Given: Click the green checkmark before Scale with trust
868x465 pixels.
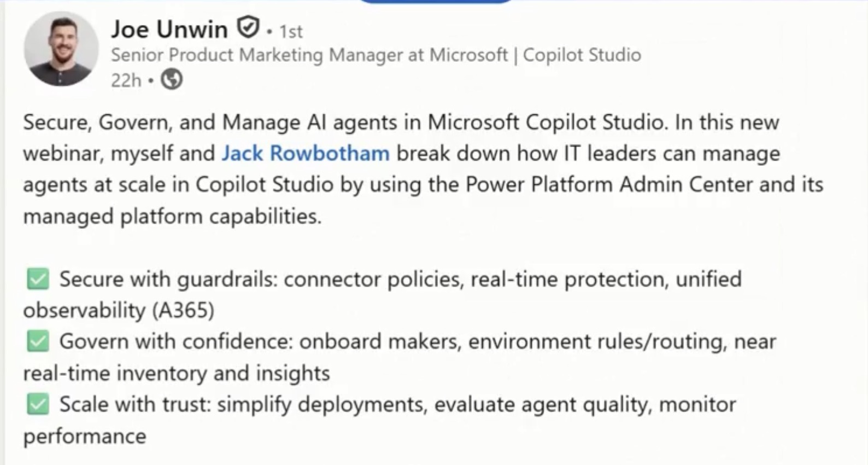Looking at the screenshot, I should tap(38, 405).
